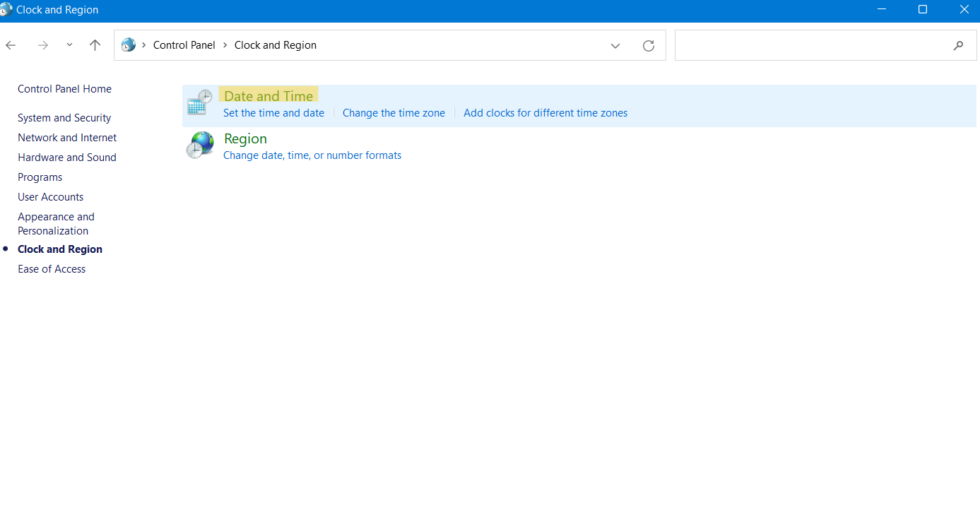The height and width of the screenshot is (505, 980).
Task: Open Add clocks for different time zones
Action: click(x=545, y=113)
